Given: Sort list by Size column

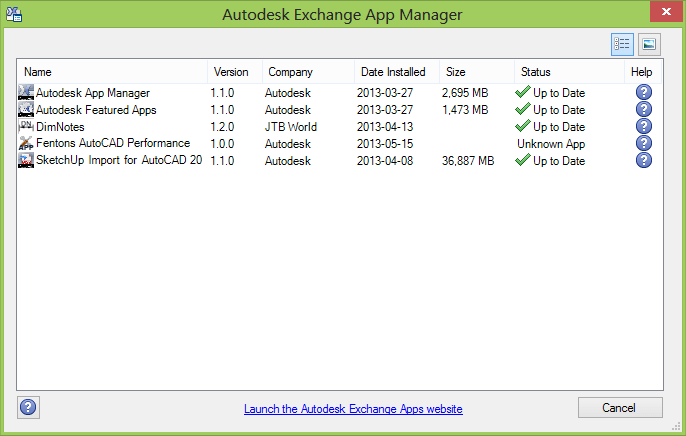Looking at the screenshot, I should click(477, 72).
